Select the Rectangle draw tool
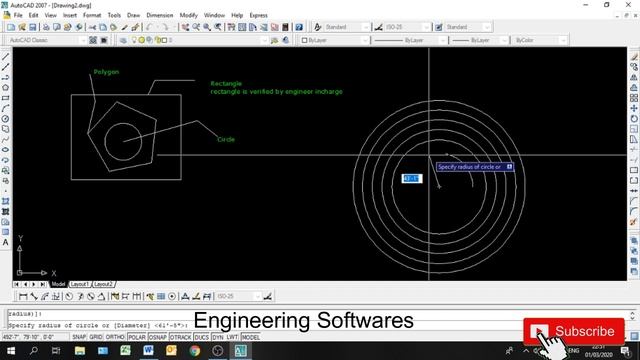Viewport: 640px width, 360px height. coord(6,98)
